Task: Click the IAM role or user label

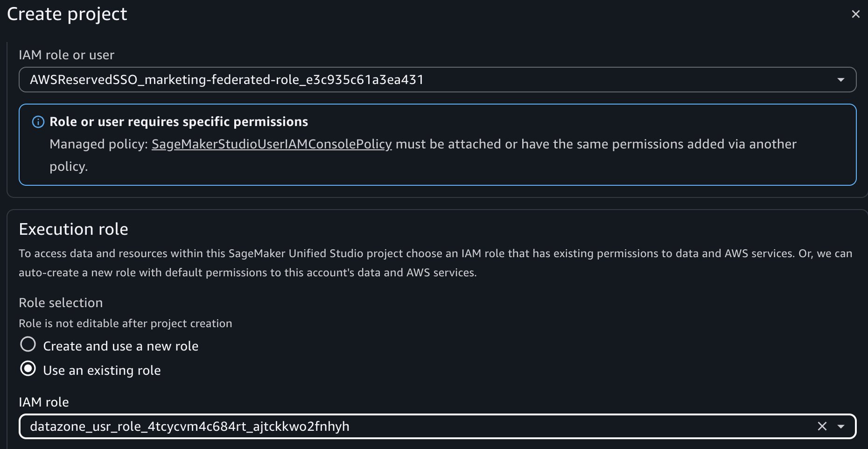Action: (x=66, y=55)
